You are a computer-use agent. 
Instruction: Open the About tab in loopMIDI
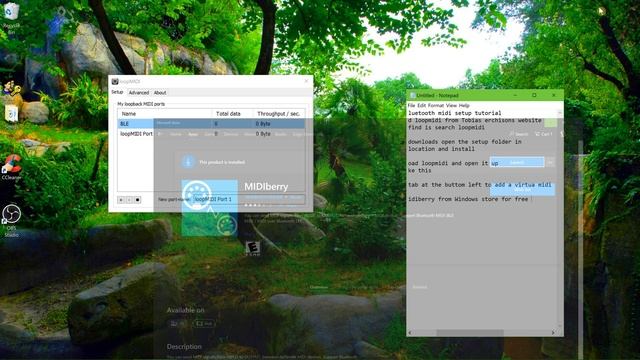(x=160, y=93)
